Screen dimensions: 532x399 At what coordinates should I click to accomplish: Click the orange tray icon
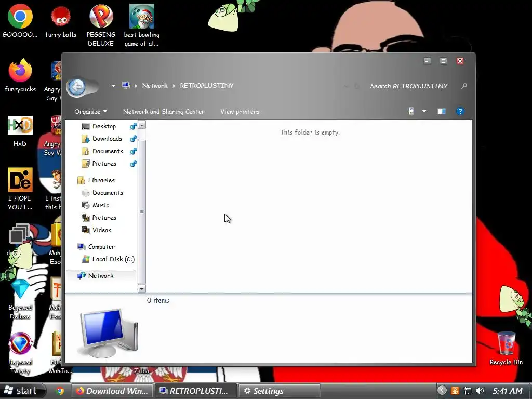coord(455,391)
